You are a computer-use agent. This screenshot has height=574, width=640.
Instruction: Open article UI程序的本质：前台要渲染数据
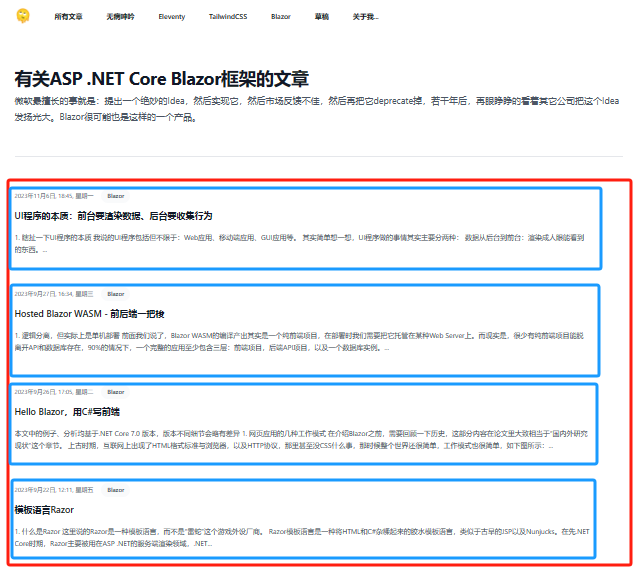click(x=113, y=216)
